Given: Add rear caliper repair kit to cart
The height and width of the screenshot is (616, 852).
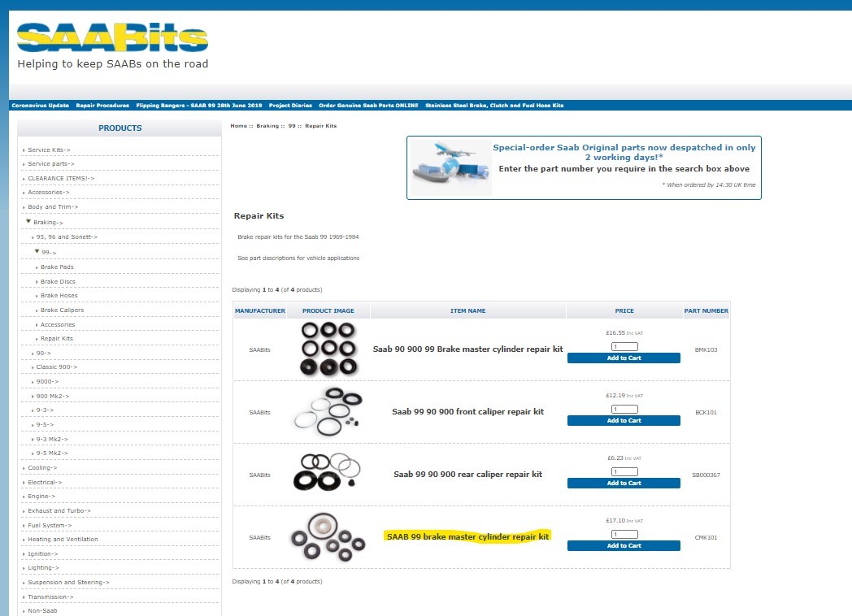Looking at the screenshot, I should 624,483.
